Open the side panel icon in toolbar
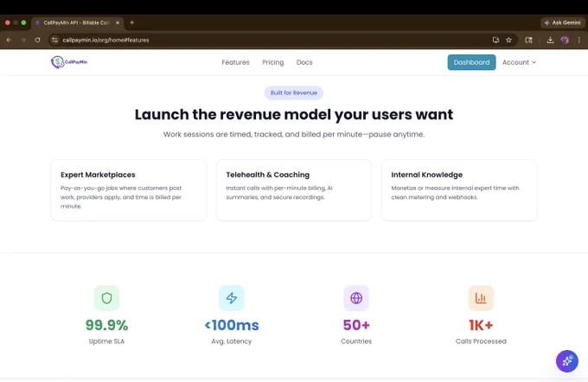 click(528, 40)
